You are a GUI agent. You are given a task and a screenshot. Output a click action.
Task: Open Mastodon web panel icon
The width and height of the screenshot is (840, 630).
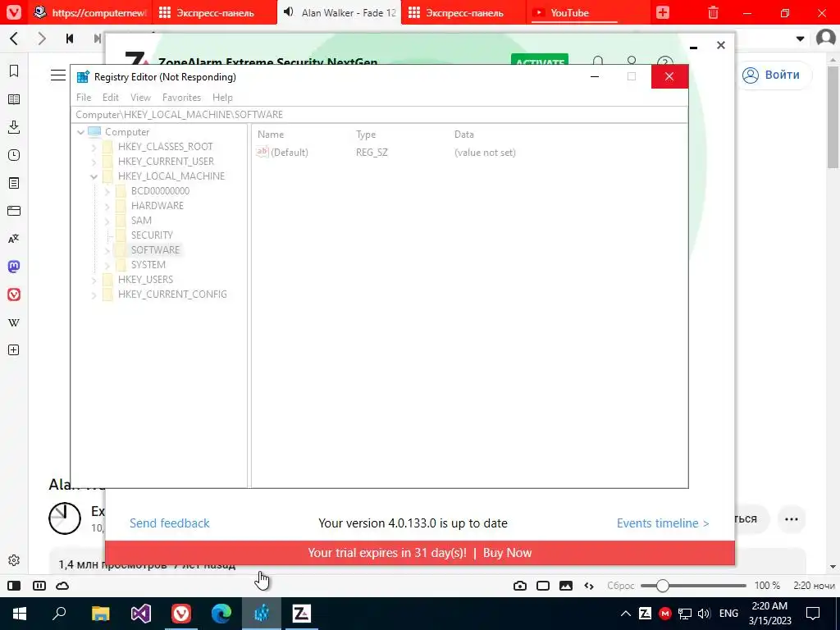click(14, 267)
